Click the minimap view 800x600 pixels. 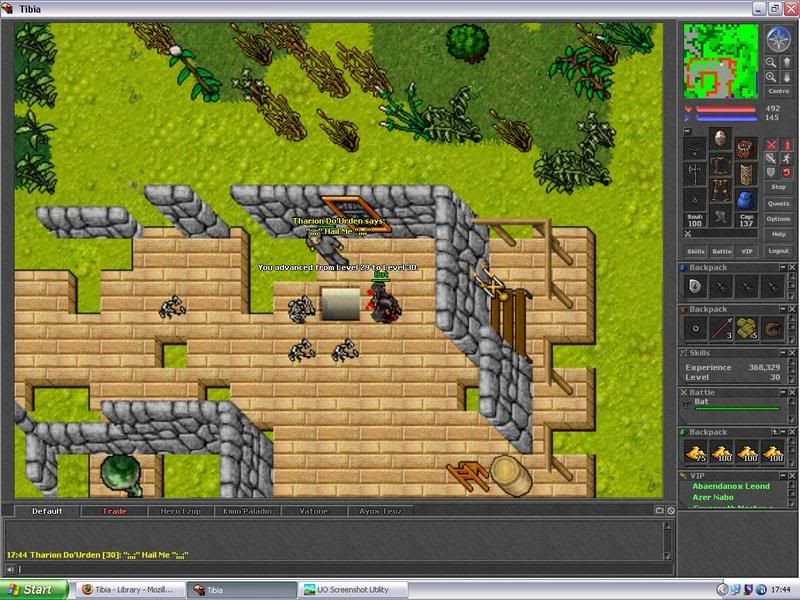720,61
